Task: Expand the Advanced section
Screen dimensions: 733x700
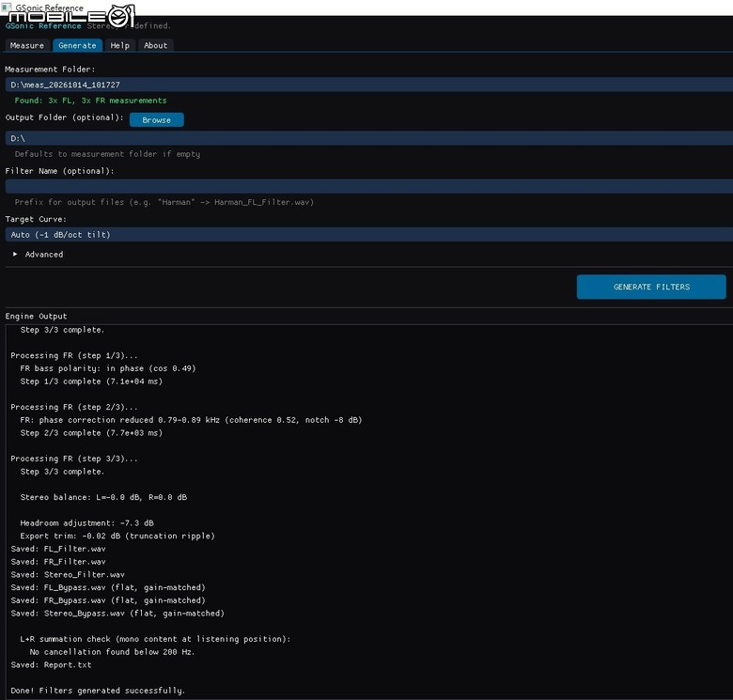Action: (x=39, y=255)
